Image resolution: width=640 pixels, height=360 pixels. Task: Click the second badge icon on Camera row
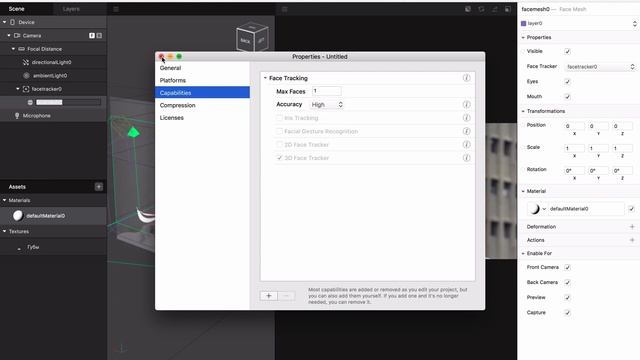[99, 36]
